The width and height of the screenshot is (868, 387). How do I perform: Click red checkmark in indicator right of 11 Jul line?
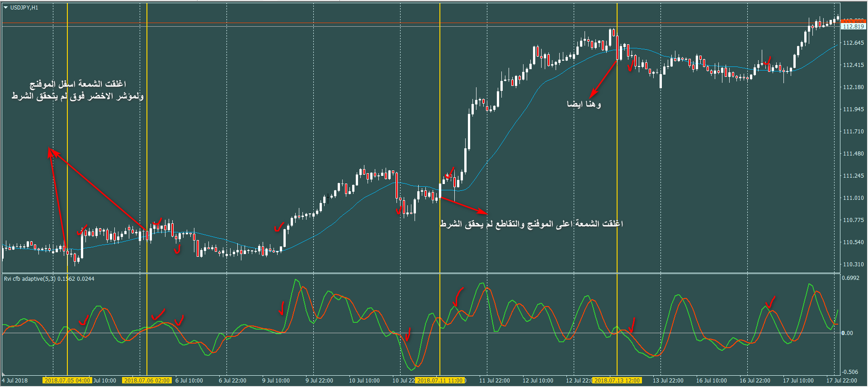(x=458, y=297)
